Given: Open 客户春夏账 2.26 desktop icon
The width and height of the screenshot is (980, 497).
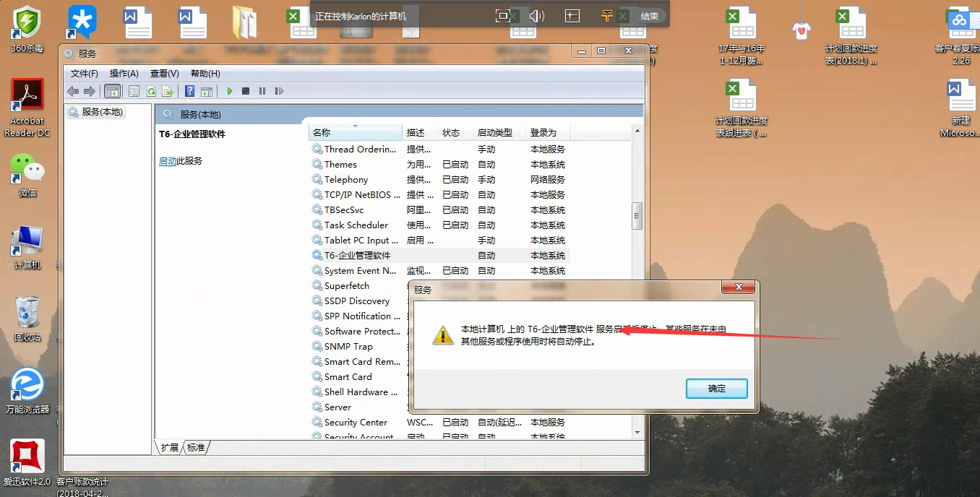Looking at the screenshot, I should [961, 36].
